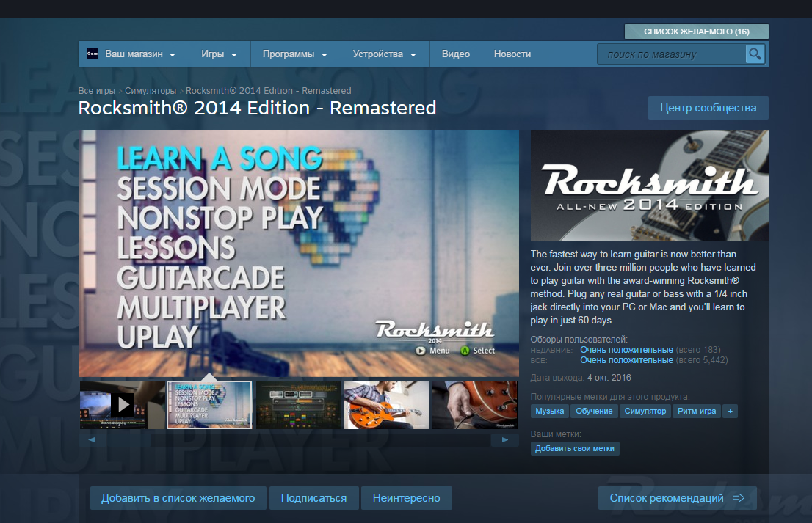Click Добавить в список желаемого
This screenshot has width=812, height=523.
(178, 497)
